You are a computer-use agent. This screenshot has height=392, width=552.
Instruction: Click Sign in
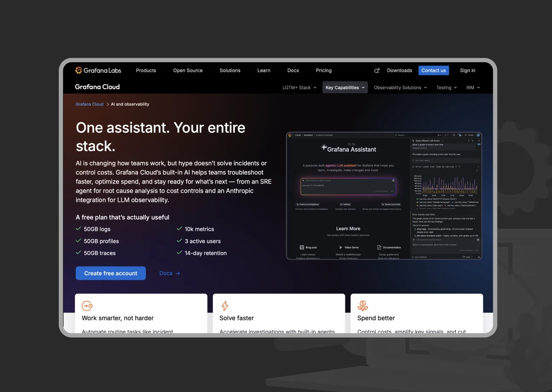tap(468, 70)
